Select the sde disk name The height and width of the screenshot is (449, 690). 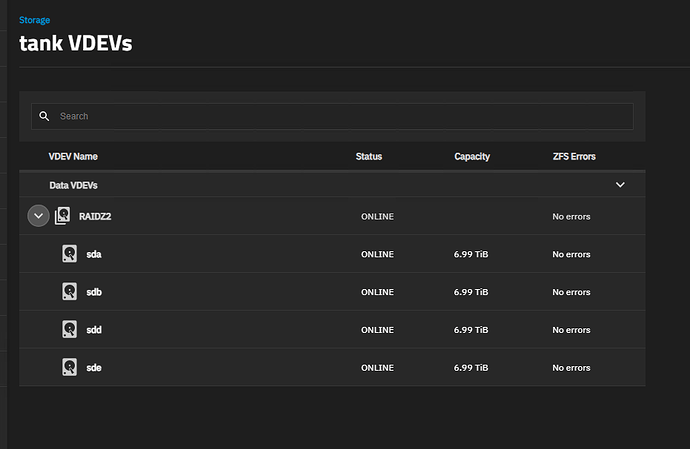pyautogui.click(x=94, y=367)
